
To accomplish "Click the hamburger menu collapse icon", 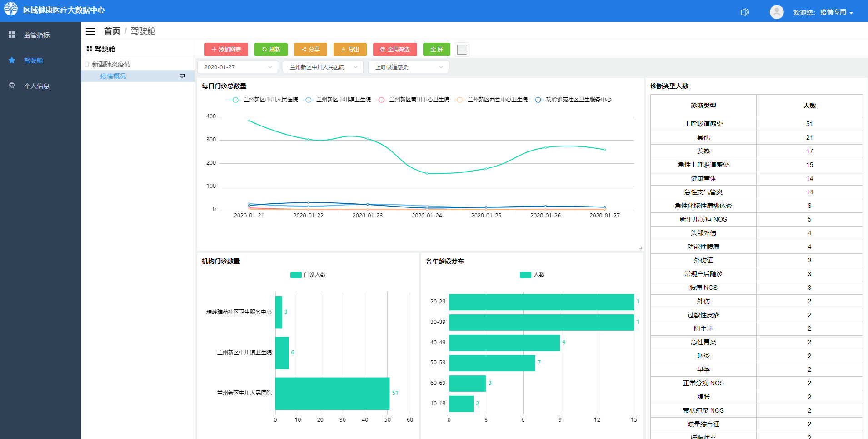I will point(90,31).
